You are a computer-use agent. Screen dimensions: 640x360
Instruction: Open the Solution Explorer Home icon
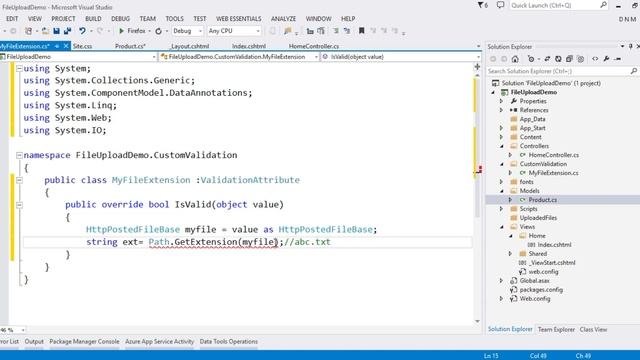tap(515, 59)
